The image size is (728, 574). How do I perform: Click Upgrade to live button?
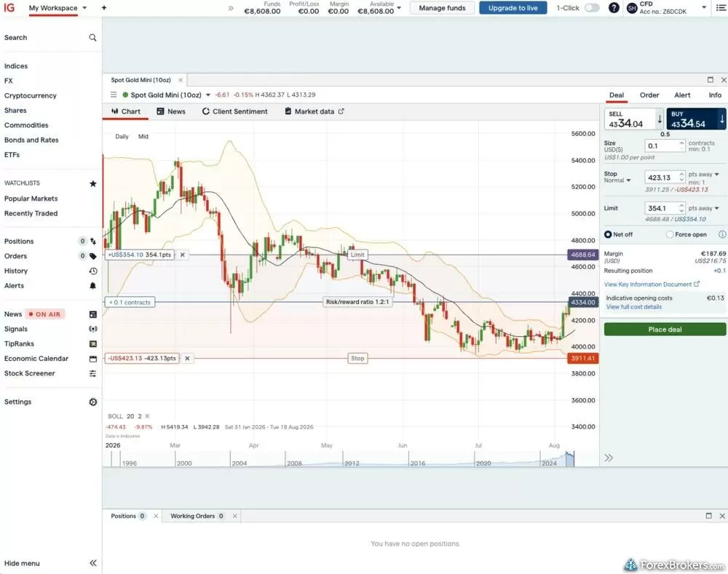point(513,8)
